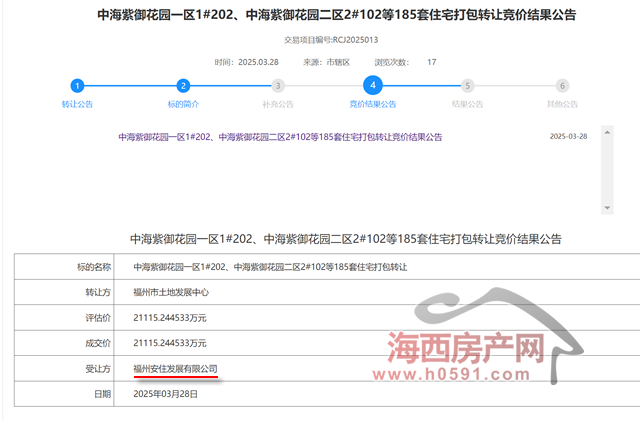Click step 4 circle for 竞价结果公告
The height and width of the screenshot is (421, 640).
pos(373,85)
